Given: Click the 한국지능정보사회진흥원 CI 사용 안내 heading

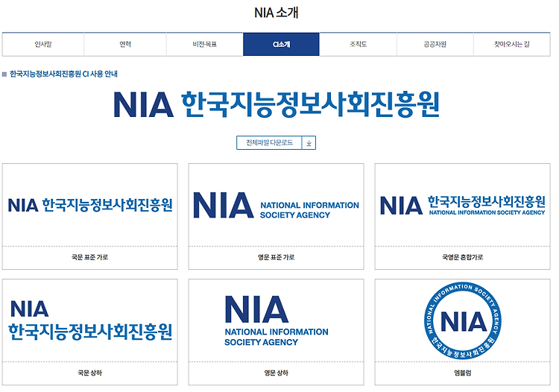Looking at the screenshot, I should [63, 74].
